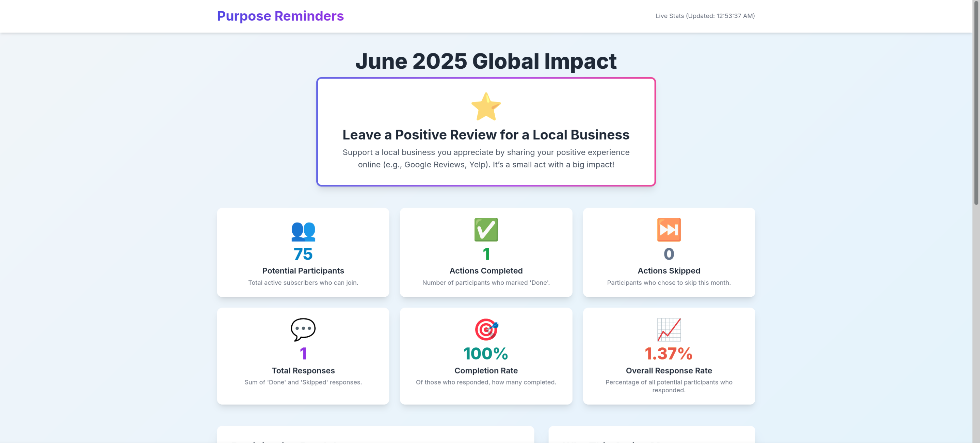
Task: Click the two-people Potential Participants icon
Action: click(303, 230)
